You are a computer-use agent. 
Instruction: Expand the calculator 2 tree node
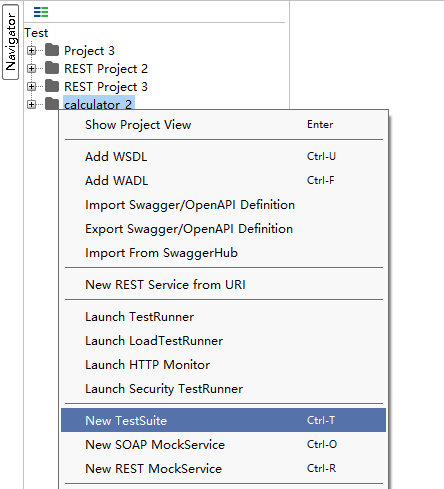click(x=31, y=105)
